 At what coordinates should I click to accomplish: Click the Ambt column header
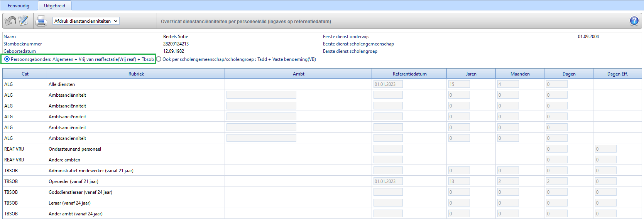(298, 74)
